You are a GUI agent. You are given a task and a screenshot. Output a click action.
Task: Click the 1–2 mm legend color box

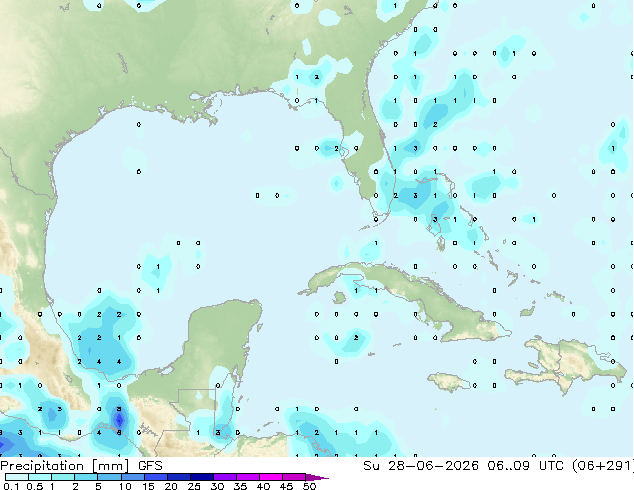pos(63,477)
